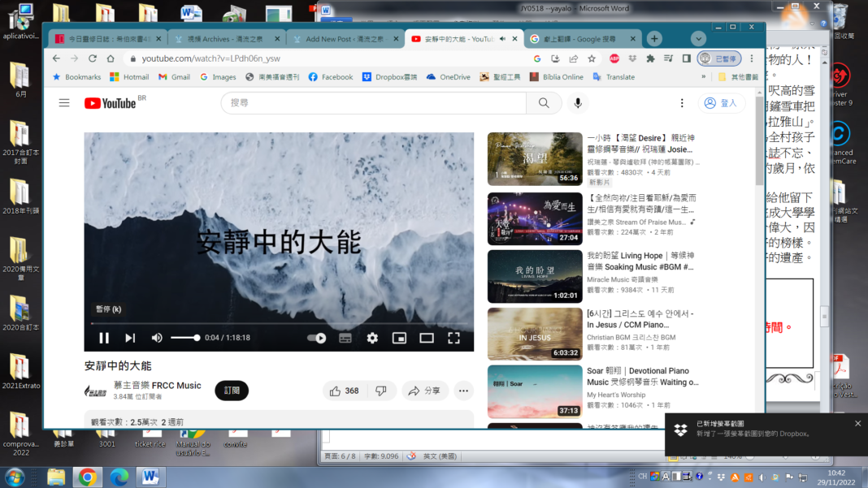This screenshot has height=488, width=868.
Task: Click the dislike thumbs down button
Action: [x=381, y=391]
